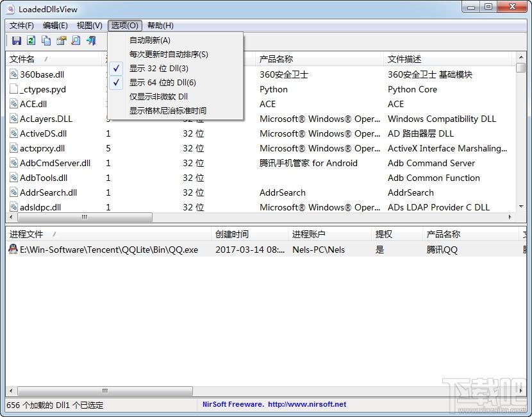This screenshot has height=417, width=532.
Task: Click the file icon beside 360base.dll
Action: click(x=14, y=74)
